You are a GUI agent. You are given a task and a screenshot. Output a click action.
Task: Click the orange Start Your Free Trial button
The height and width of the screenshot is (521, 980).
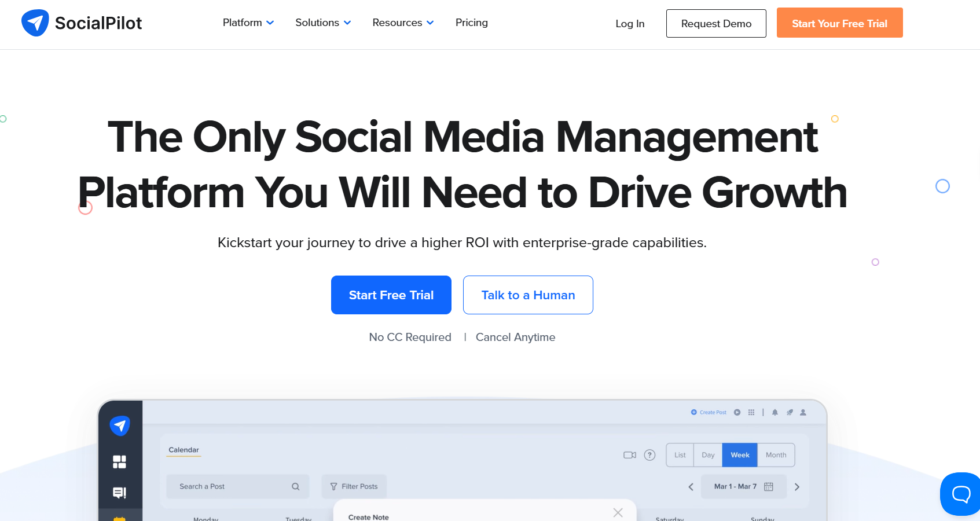839,23
